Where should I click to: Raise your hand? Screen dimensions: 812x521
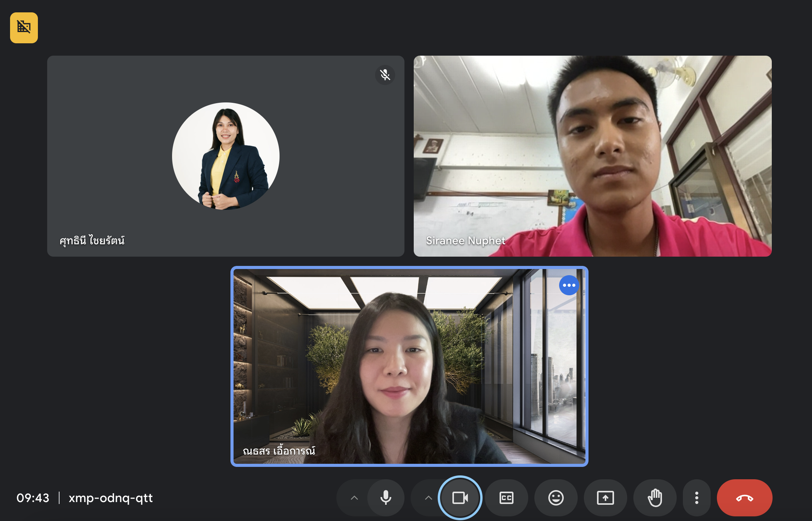(655, 498)
